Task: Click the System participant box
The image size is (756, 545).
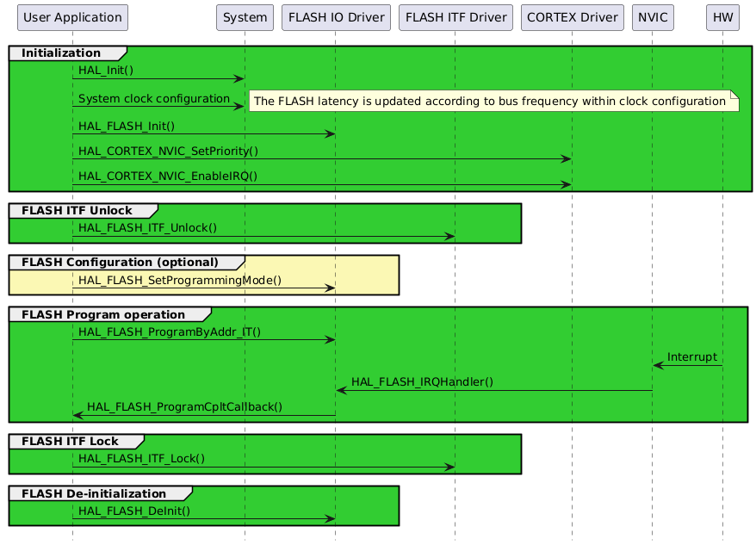Action: tap(245, 17)
